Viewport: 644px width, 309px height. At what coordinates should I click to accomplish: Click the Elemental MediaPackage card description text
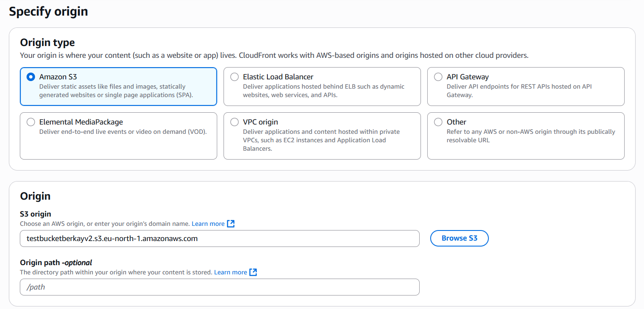[123, 132]
